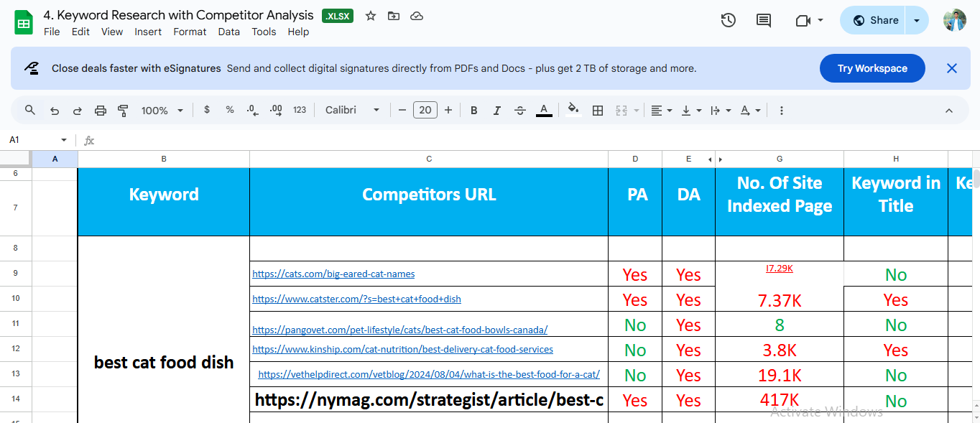Open the Google Sheets home icon

24,22
